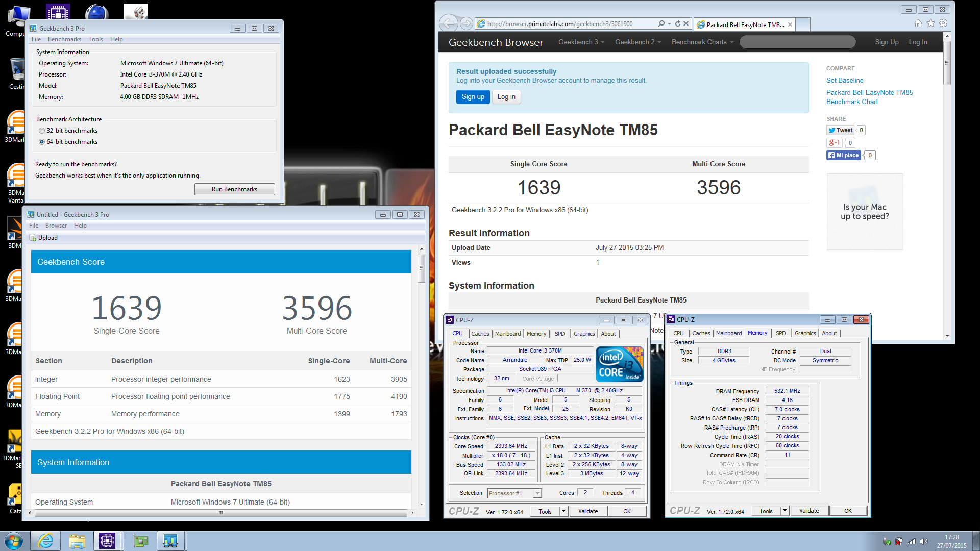980x551 pixels.
Task: Open the volume speaker tray icon
Action: click(924, 541)
